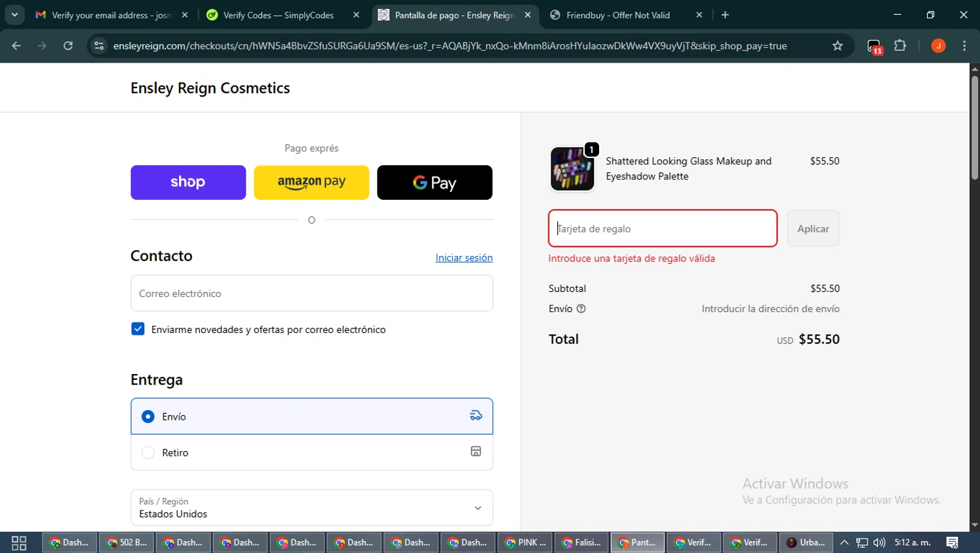980x553 pixels.
Task: Open the Urba... taskbar window
Action: (x=806, y=543)
